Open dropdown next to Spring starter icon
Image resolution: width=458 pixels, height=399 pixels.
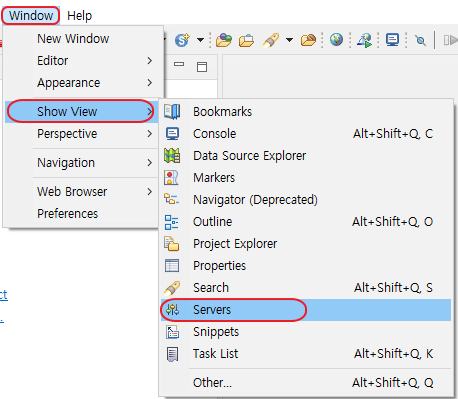pyautogui.click(x=200, y=40)
